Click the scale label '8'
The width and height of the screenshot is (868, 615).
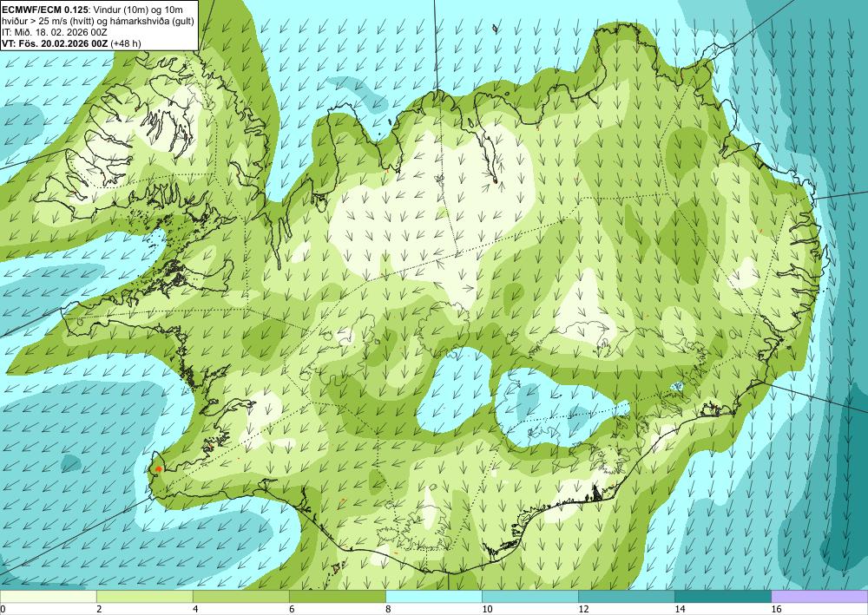pyautogui.click(x=389, y=609)
